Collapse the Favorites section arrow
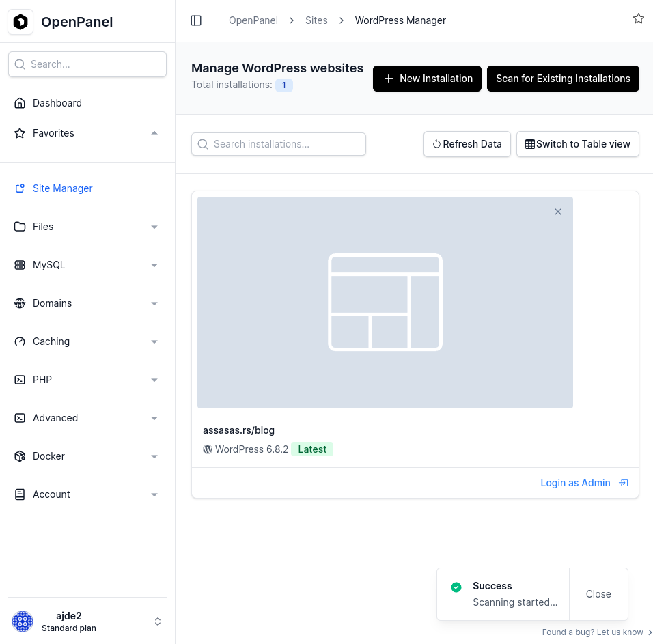The height and width of the screenshot is (644, 653). tap(154, 133)
